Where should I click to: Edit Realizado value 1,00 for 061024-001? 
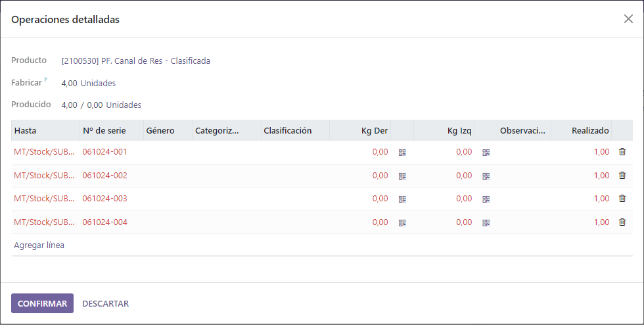pyautogui.click(x=601, y=152)
